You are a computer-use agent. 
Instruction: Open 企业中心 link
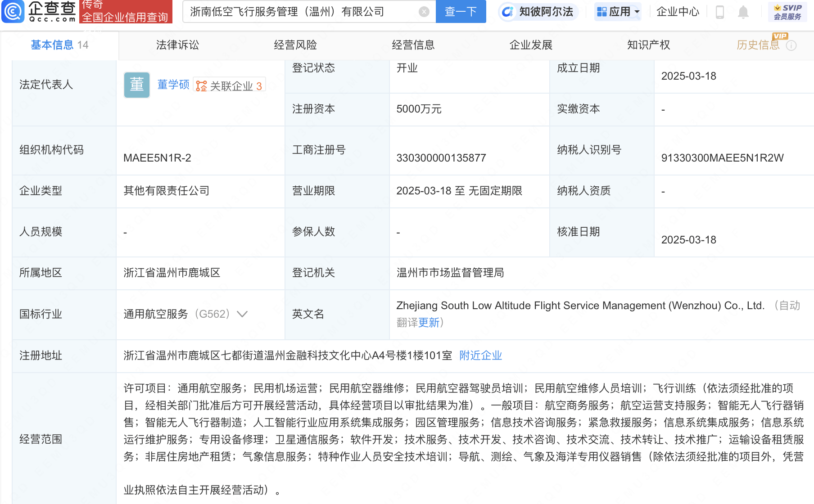pos(678,12)
